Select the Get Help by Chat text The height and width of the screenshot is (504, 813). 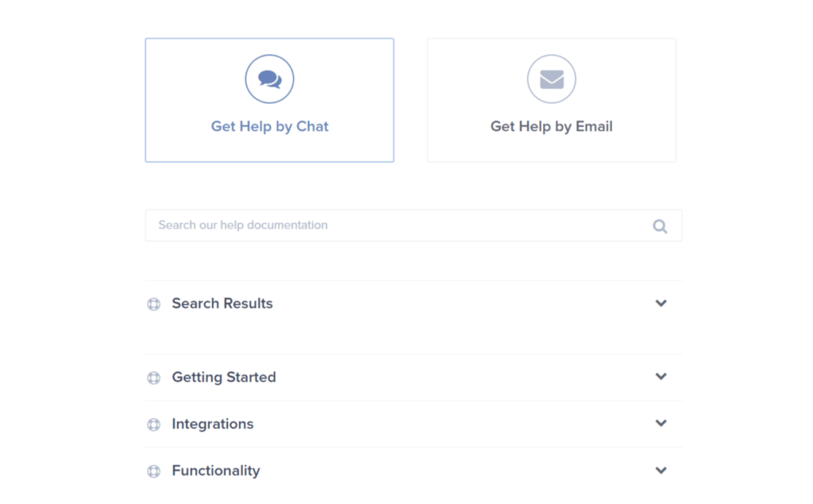(x=270, y=126)
